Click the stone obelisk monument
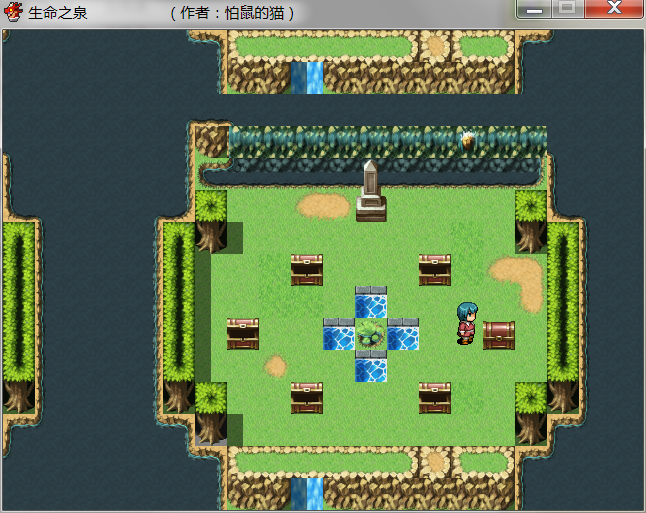This screenshot has height=513, width=646. pos(371,191)
